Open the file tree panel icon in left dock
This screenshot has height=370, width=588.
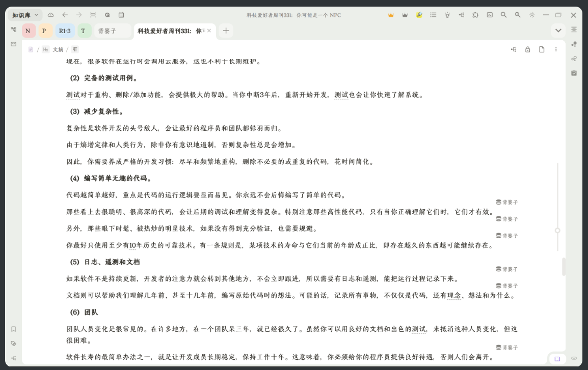[x=13, y=29]
